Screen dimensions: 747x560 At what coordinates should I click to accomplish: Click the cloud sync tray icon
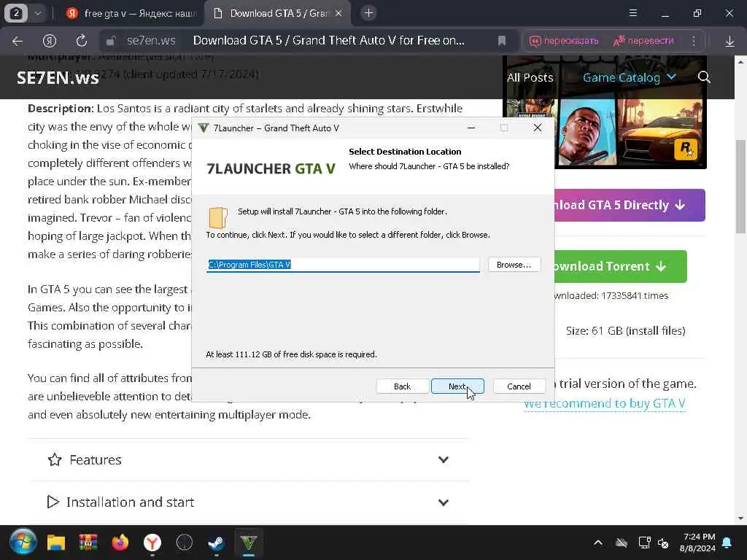(x=622, y=542)
